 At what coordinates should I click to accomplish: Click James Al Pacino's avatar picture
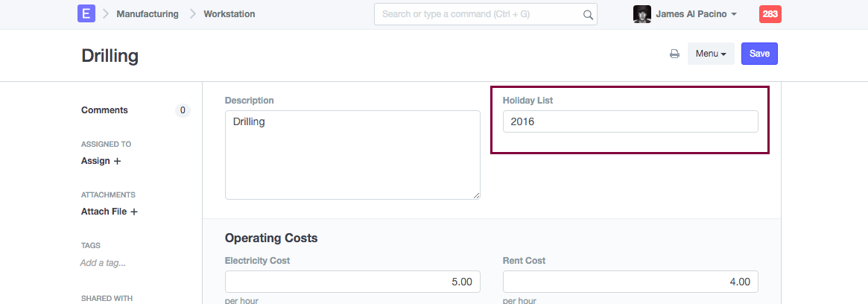pyautogui.click(x=642, y=14)
